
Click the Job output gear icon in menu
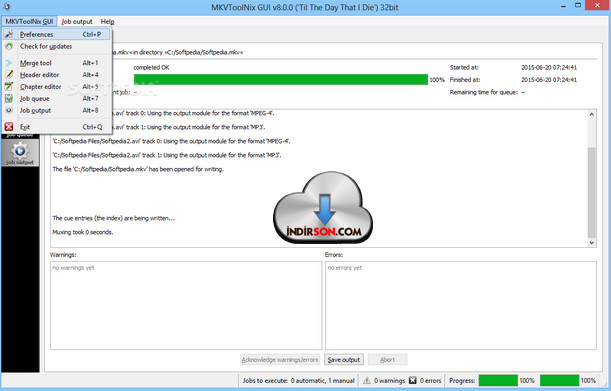point(9,110)
